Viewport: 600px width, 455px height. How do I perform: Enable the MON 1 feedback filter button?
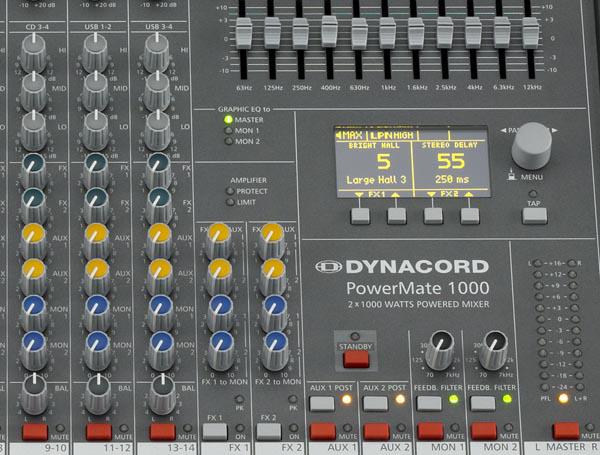click(429, 403)
